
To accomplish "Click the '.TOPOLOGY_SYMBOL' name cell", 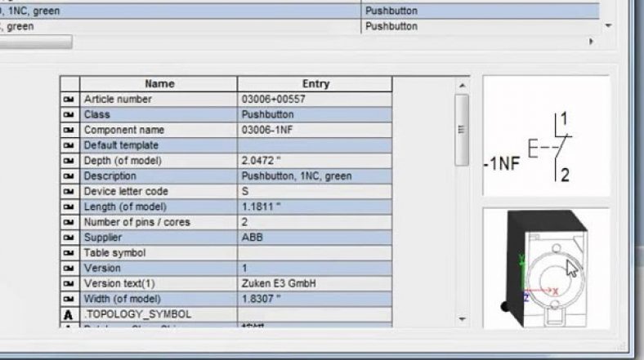I will tap(159, 314).
